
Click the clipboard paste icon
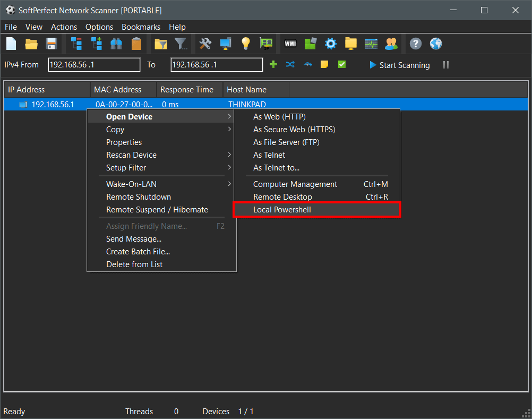pos(136,44)
